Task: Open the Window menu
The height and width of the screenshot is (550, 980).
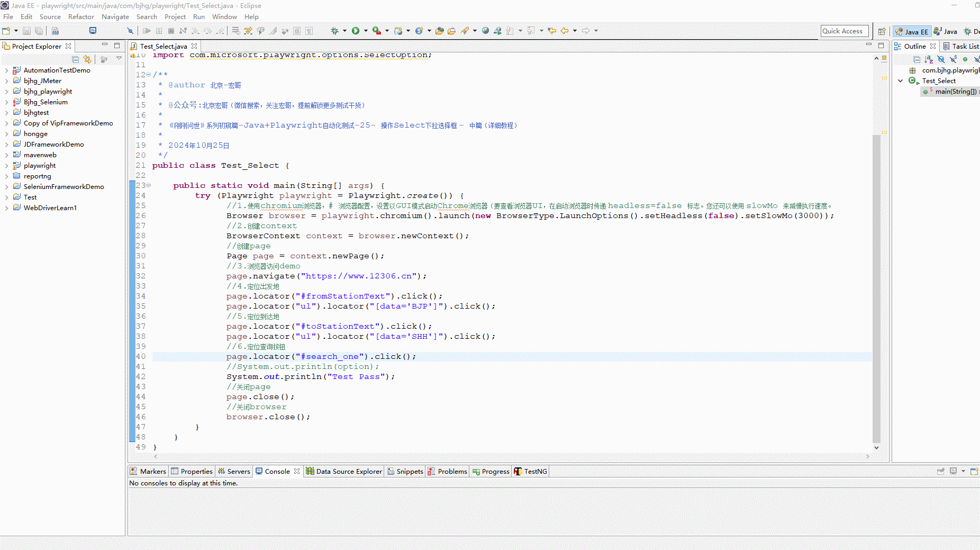Action: click(x=224, y=16)
